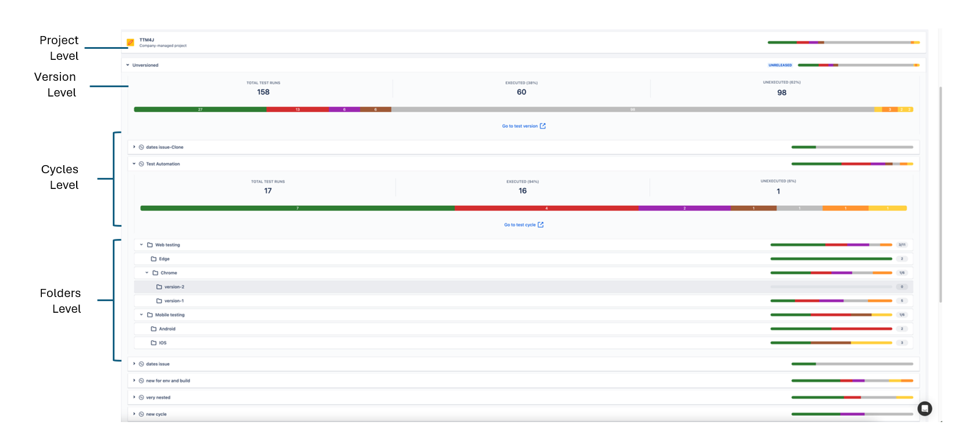Screen dimensions: 980x436
Task: Click the Company-managed project subtitle
Action: (163, 45)
